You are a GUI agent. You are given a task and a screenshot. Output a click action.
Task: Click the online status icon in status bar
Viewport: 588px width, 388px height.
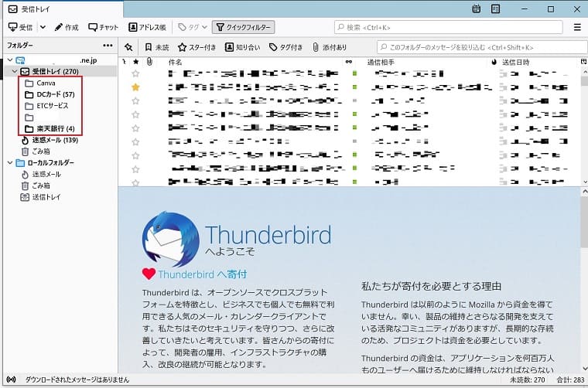[12, 379]
